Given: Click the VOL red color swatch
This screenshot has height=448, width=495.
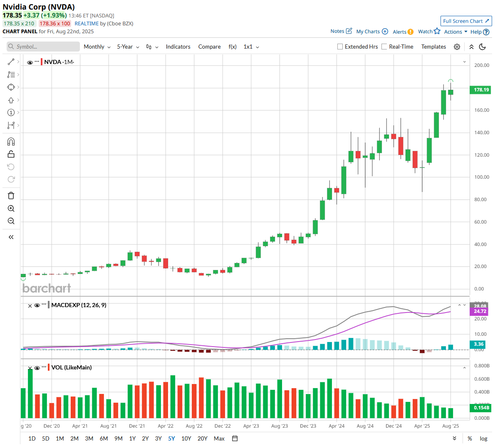Looking at the screenshot, I should click(49, 367).
